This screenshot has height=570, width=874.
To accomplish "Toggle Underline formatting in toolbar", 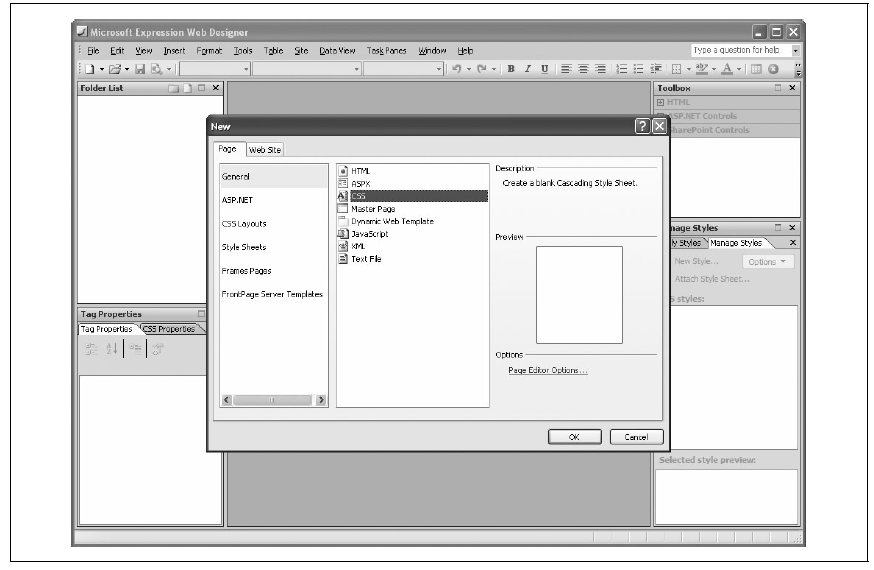I will (x=545, y=69).
